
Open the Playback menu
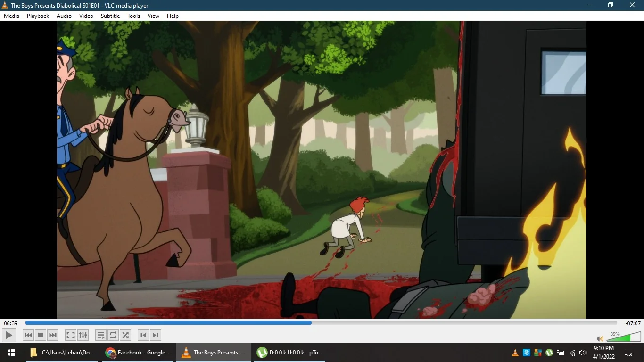pos(38,16)
